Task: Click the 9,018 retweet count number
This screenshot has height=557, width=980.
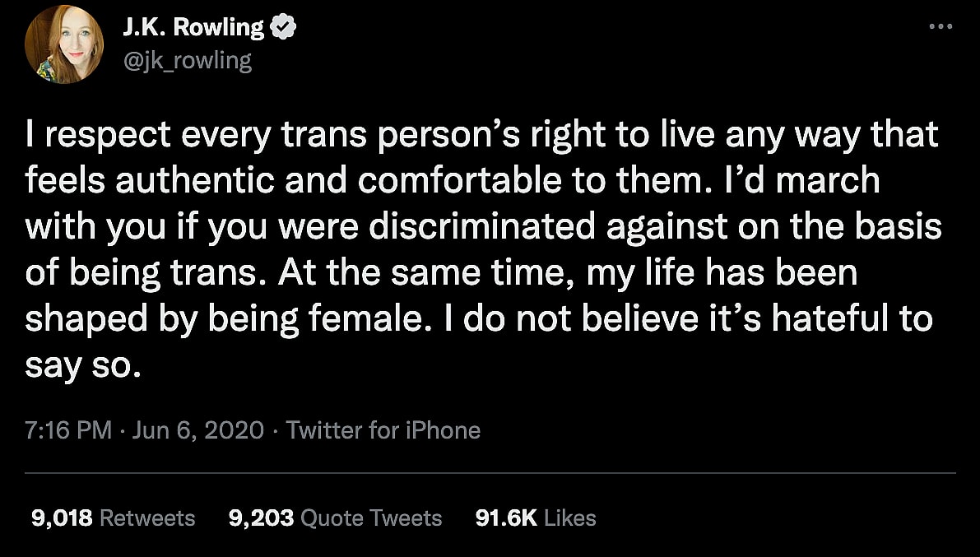Action: pyautogui.click(x=60, y=518)
